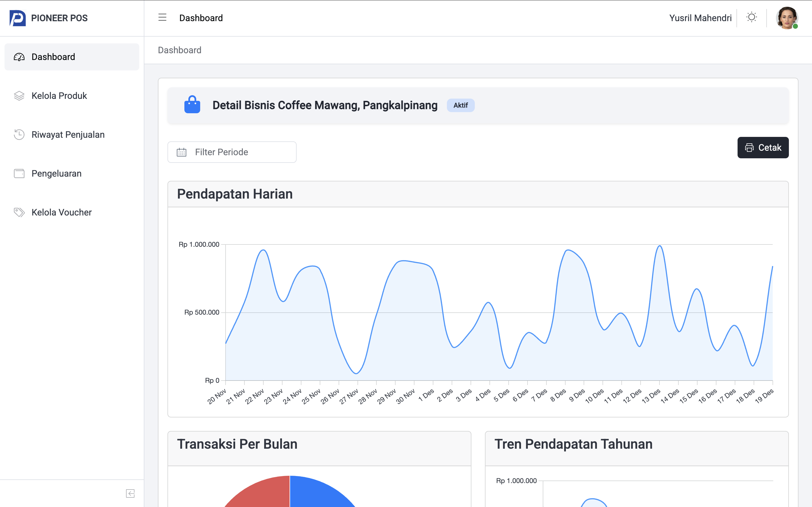Click the printer icon on Cetak button
The width and height of the screenshot is (812, 507).
point(749,148)
